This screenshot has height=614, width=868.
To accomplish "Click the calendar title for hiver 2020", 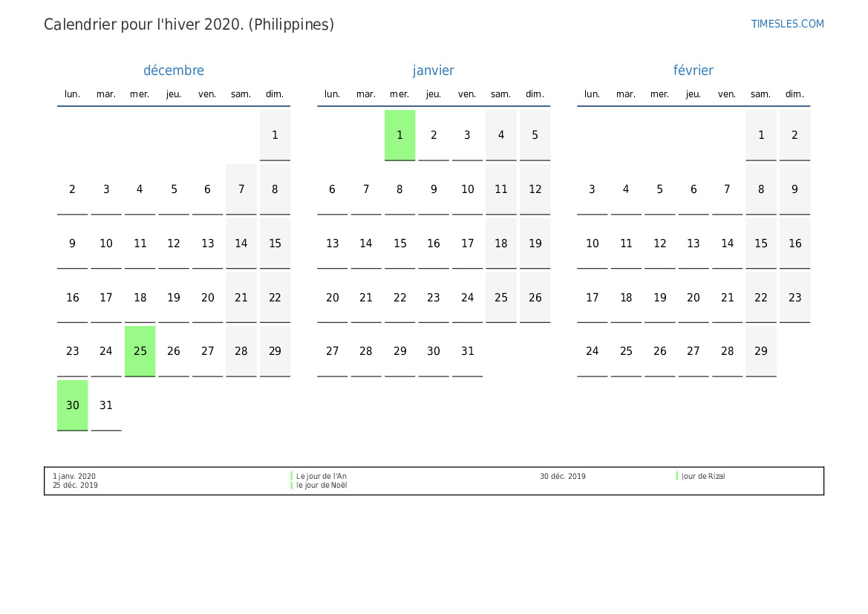I will coord(189,25).
